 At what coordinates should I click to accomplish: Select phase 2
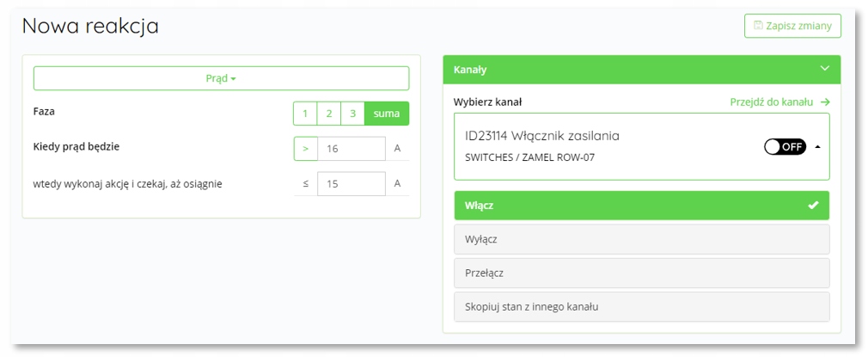tap(328, 114)
